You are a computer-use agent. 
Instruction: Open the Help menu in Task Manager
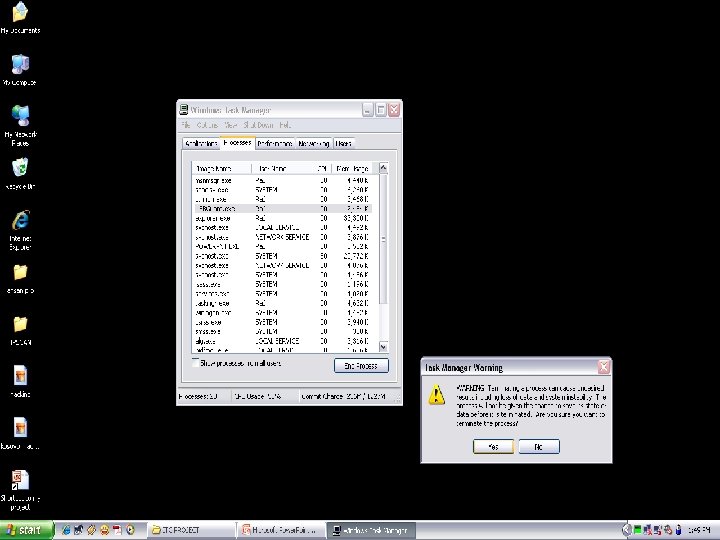(x=285, y=125)
